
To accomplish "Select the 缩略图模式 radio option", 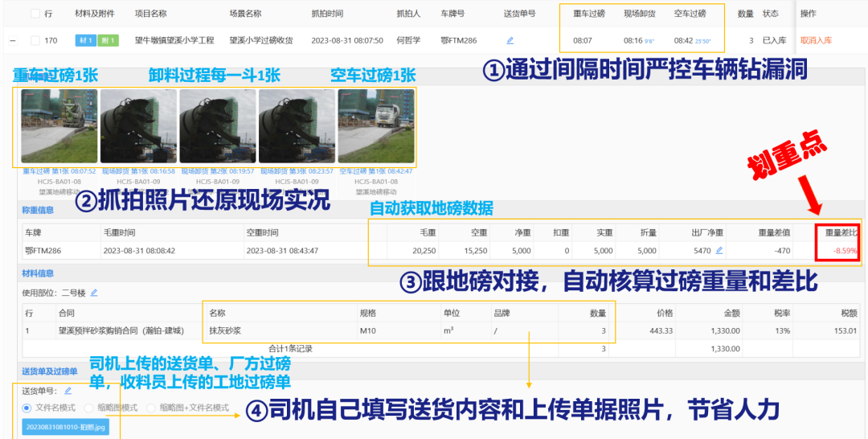I will pyautogui.click(x=88, y=408).
